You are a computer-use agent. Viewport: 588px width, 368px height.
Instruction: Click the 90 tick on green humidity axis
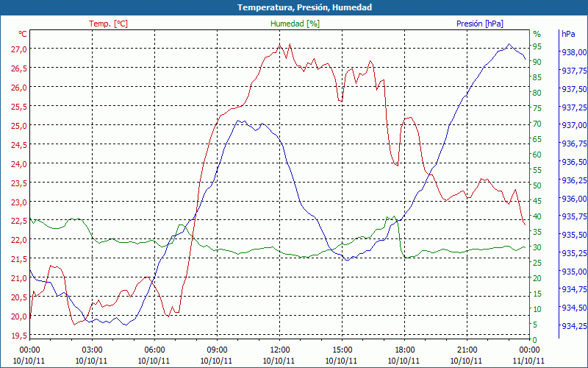pyautogui.click(x=537, y=62)
